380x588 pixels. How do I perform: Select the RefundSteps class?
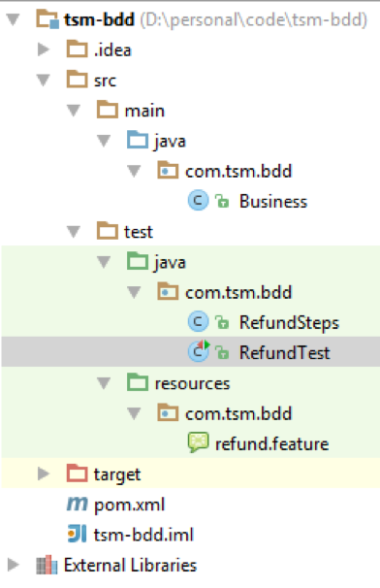[289, 322]
